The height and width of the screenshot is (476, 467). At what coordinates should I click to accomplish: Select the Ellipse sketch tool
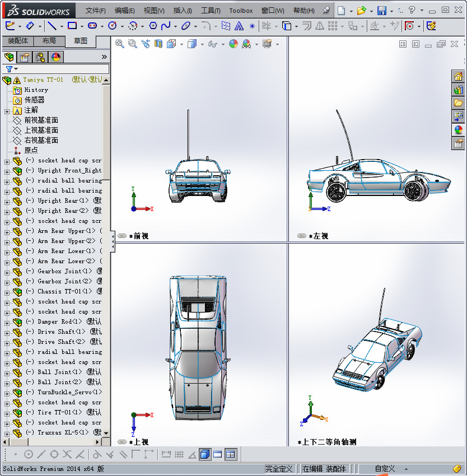tap(186, 25)
